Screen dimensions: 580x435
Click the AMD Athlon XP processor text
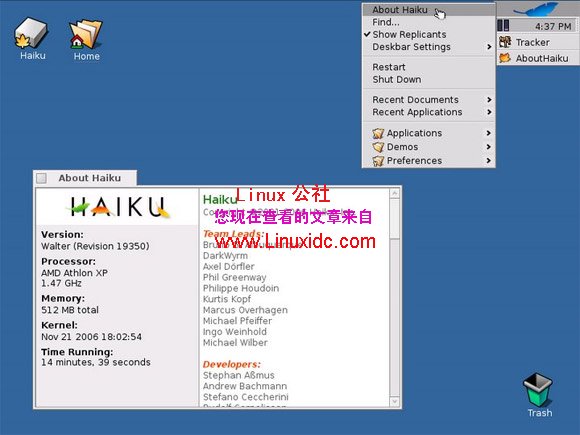click(x=74, y=273)
